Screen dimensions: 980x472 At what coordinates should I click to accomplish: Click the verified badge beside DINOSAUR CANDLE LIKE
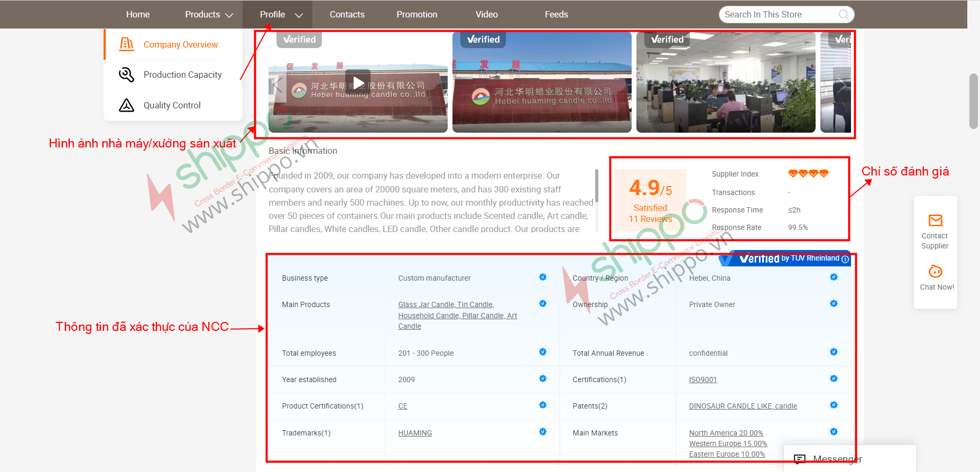point(834,405)
